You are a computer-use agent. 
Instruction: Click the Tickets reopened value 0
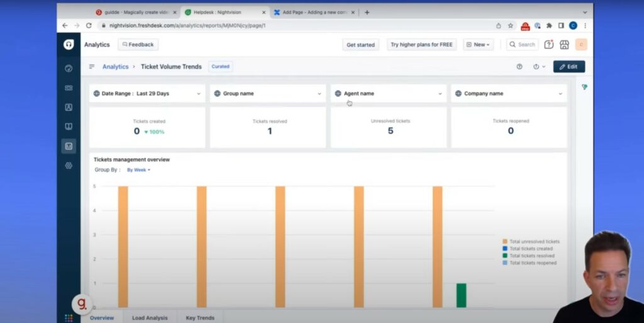coord(511,131)
